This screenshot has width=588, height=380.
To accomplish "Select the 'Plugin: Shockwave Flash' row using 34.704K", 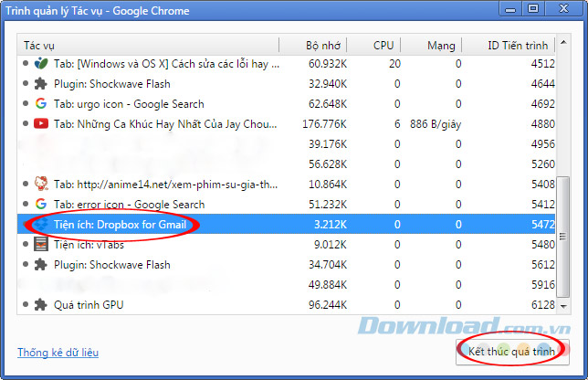I will point(286,265).
